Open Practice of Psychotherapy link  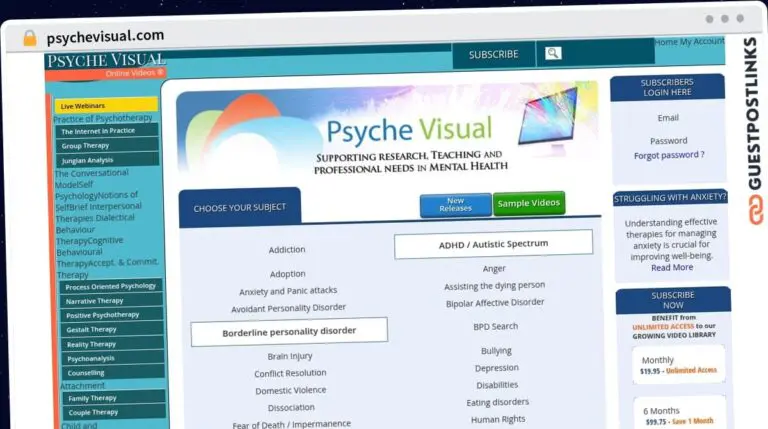coord(103,119)
